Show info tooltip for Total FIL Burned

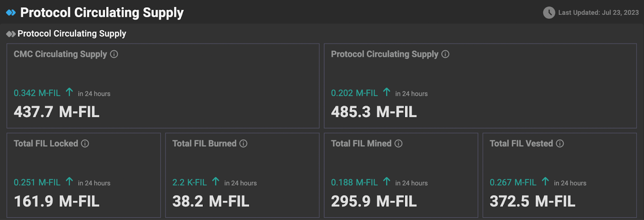pyautogui.click(x=244, y=143)
